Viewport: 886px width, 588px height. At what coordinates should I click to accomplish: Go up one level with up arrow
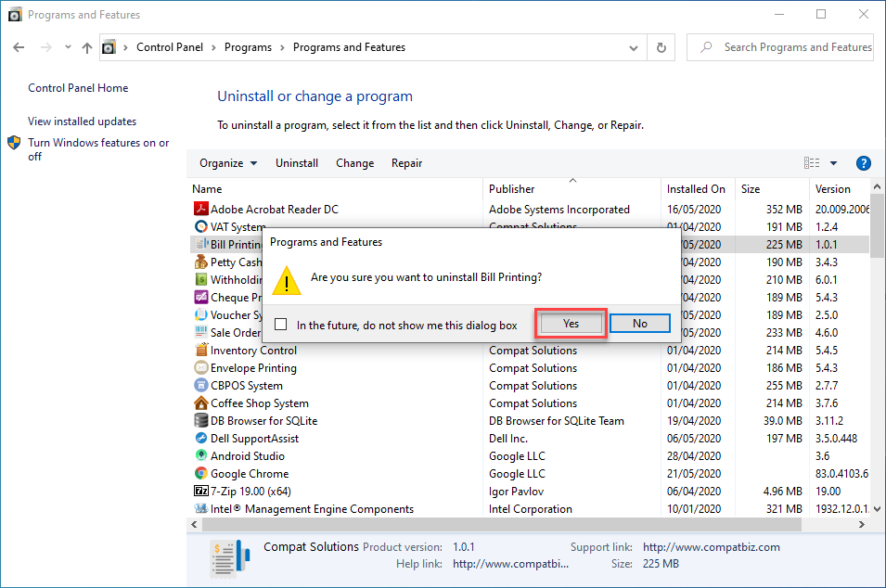pyautogui.click(x=86, y=47)
